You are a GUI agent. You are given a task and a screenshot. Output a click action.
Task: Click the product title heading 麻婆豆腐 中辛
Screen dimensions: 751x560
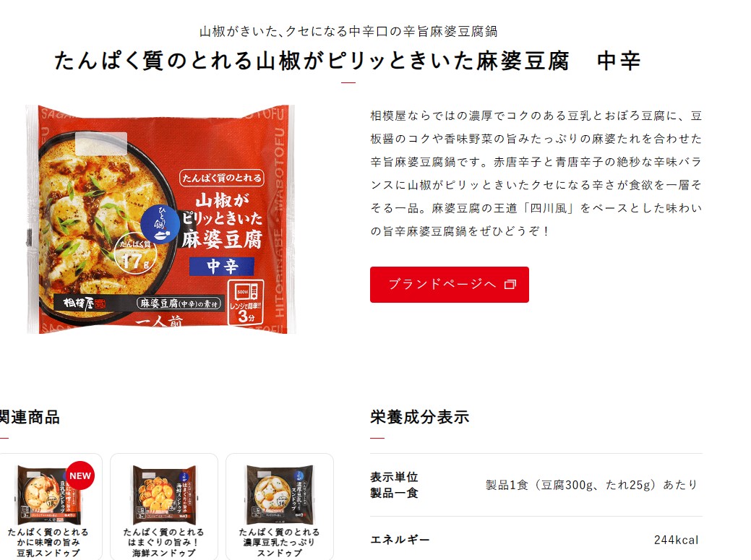[348, 61]
